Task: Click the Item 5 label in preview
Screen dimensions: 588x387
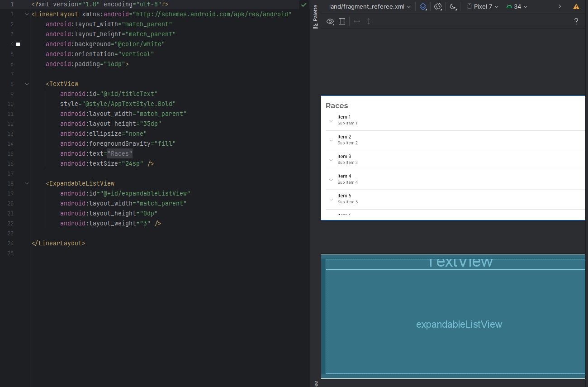Action: [x=344, y=196]
